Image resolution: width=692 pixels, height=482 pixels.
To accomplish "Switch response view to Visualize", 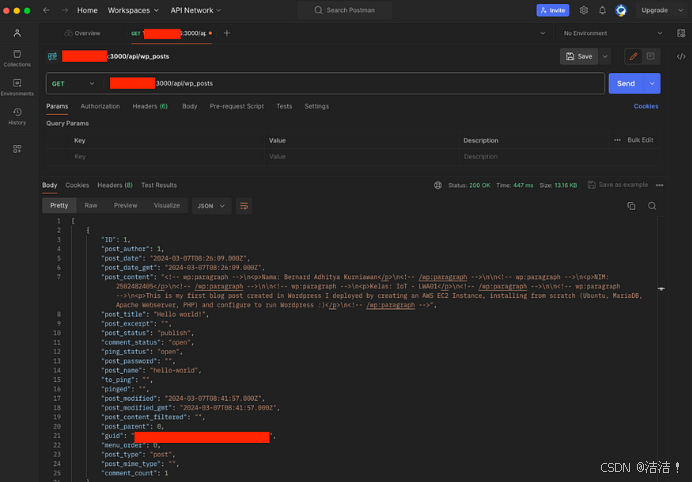I will click(x=167, y=206).
